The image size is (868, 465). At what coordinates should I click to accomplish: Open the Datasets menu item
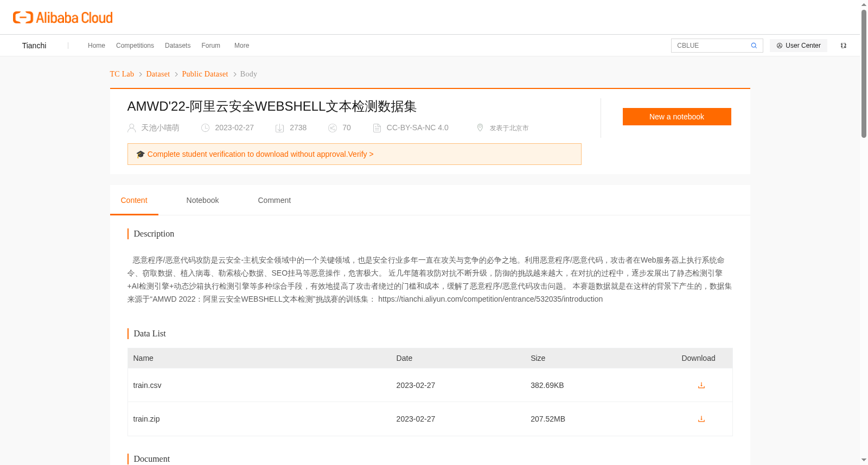pos(177,46)
